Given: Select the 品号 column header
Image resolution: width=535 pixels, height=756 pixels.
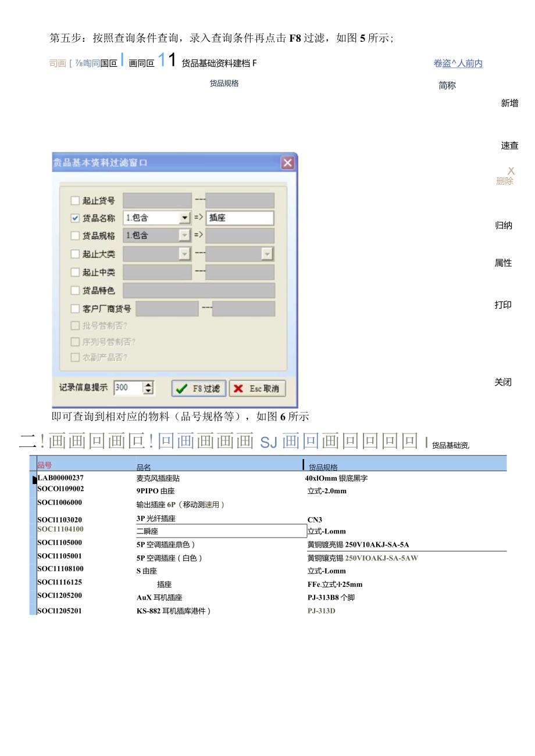Looking at the screenshot, I should pos(44,465).
